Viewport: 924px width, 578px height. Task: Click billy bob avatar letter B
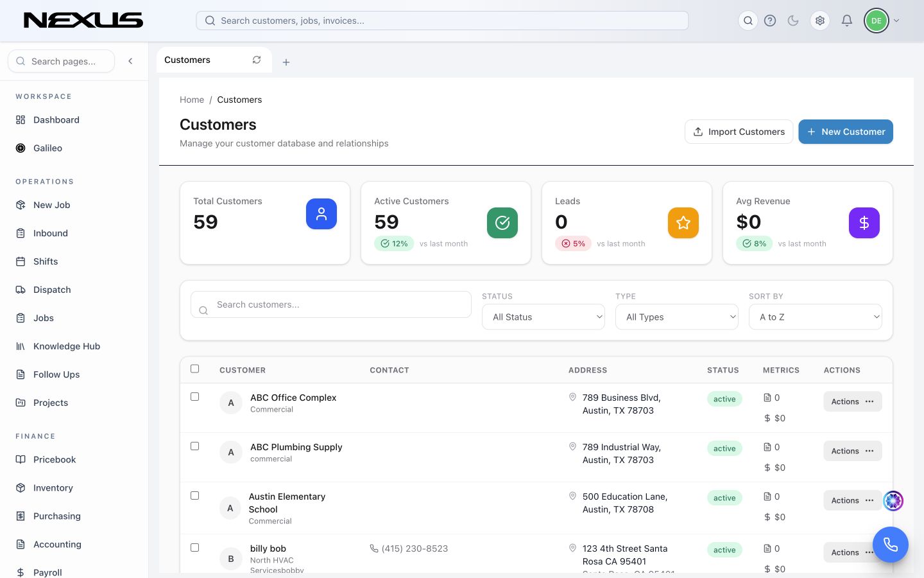(231, 559)
